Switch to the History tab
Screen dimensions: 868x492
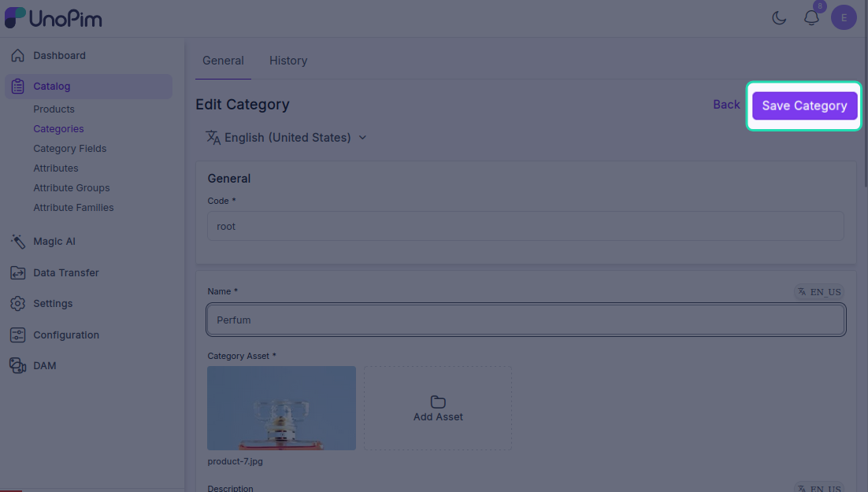(288, 61)
